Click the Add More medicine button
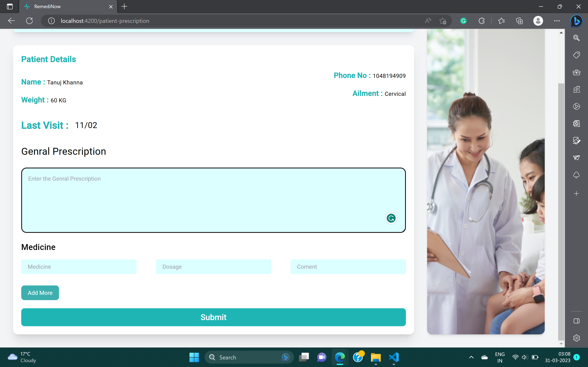Image resolution: width=588 pixels, height=367 pixels. pyautogui.click(x=40, y=293)
